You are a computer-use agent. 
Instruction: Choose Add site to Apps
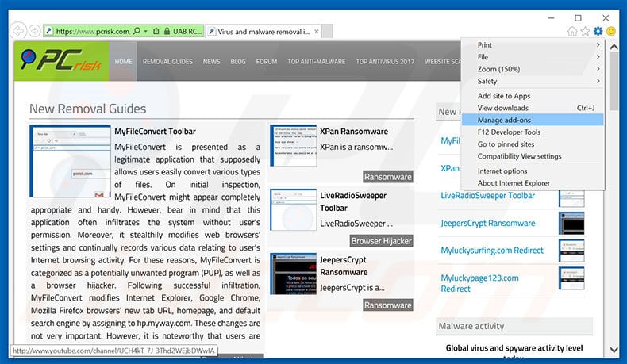click(533, 96)
